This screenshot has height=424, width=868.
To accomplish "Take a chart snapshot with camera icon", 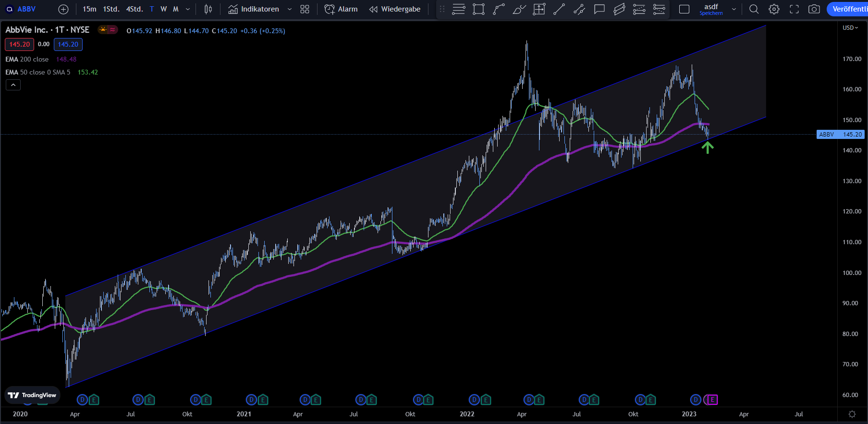I will tap(814, 9).
